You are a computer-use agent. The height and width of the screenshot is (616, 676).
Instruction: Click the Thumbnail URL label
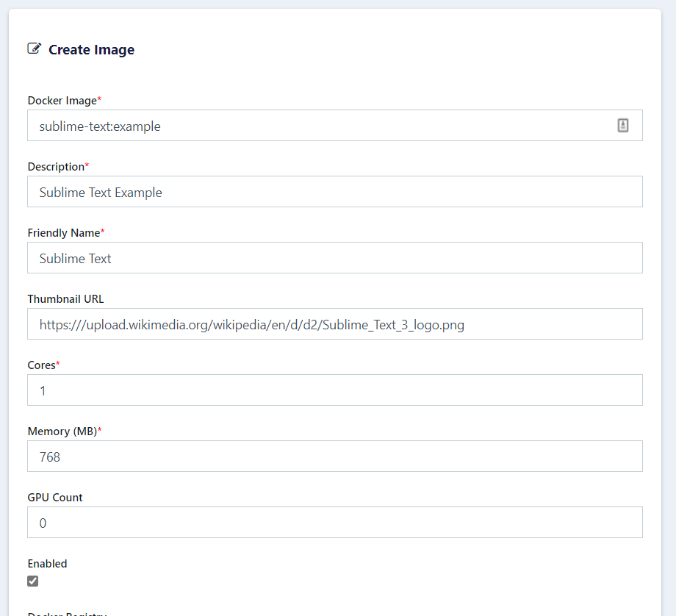pos(65,299)
